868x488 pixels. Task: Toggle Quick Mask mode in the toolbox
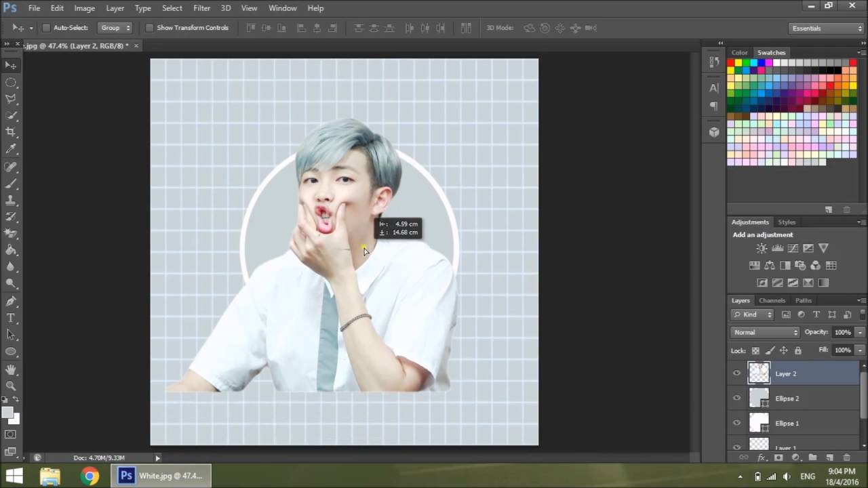(x=11, y=434)
